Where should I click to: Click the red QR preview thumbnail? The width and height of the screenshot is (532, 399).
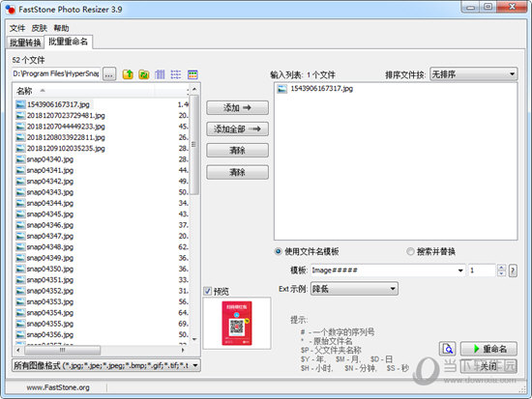[x=237, y=323]
